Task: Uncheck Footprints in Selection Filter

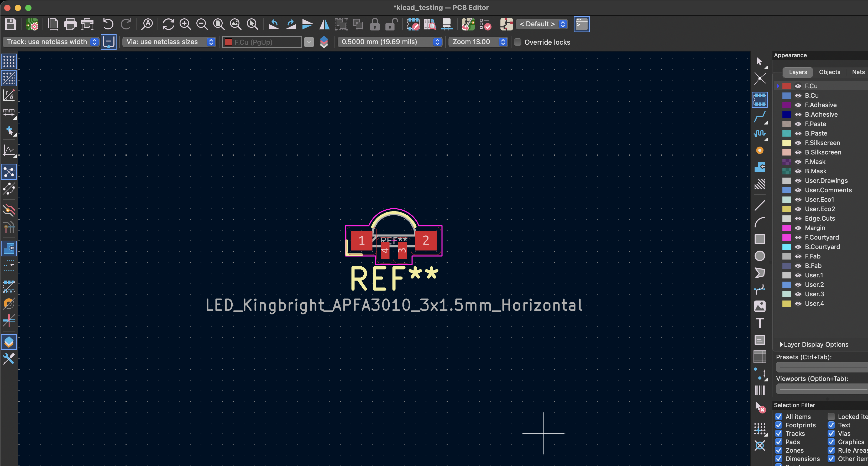Action: click(779, 425)
